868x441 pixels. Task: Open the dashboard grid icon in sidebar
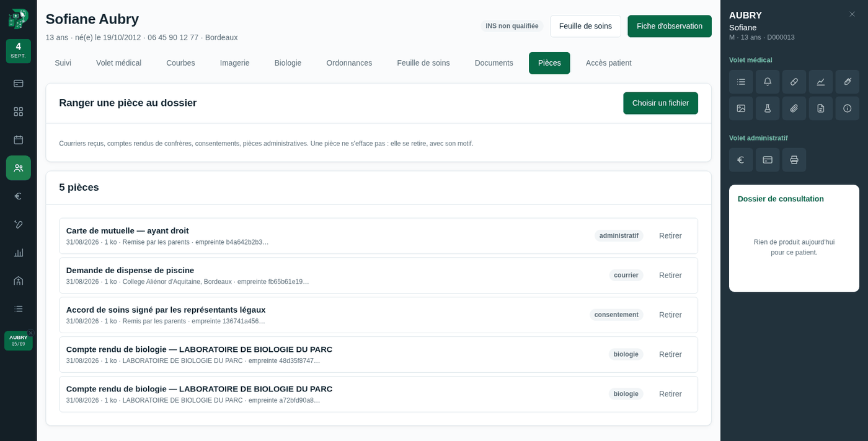coord(18,111)
